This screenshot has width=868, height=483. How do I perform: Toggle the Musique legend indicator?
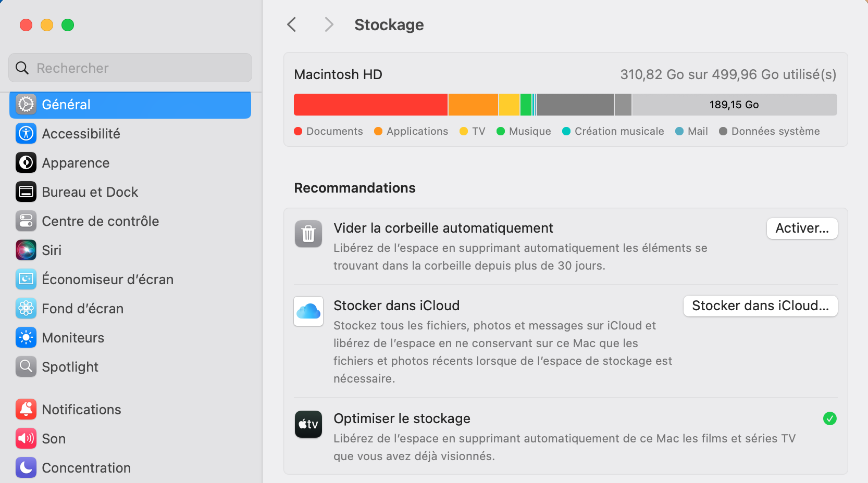pos(502,131)
